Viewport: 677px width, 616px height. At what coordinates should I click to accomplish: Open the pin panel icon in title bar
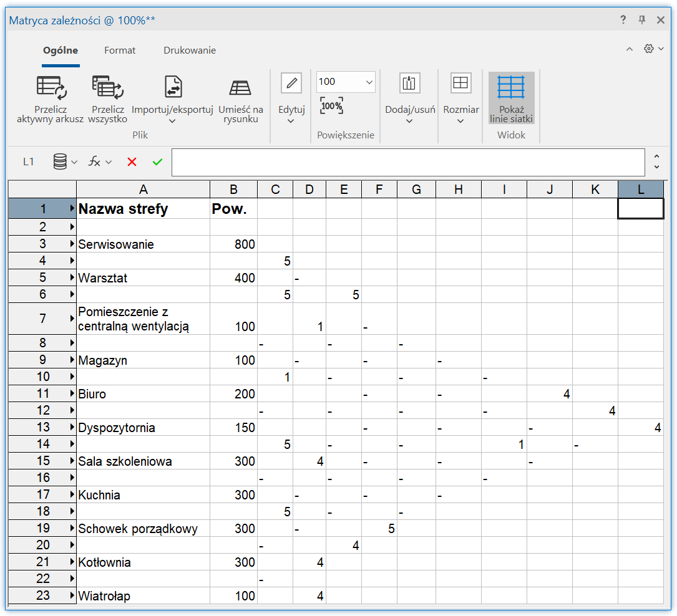tap(642, 20)
